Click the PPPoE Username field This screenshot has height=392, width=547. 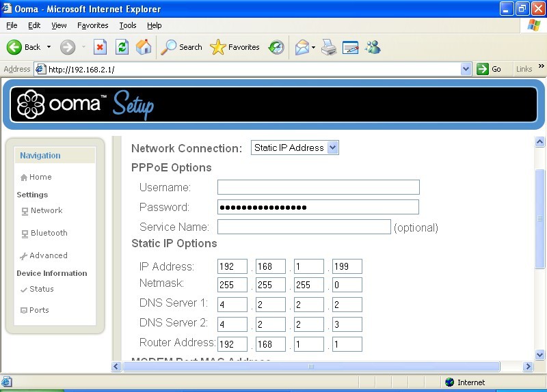[318, 187]
